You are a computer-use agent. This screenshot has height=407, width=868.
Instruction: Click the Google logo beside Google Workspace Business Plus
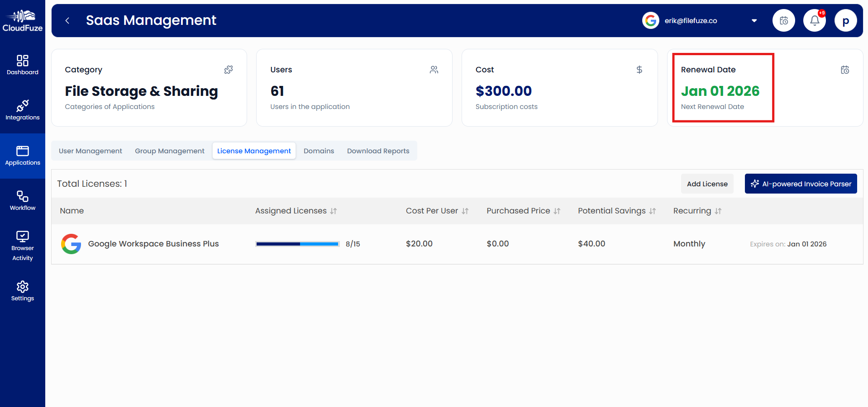[x=71, y=244]
